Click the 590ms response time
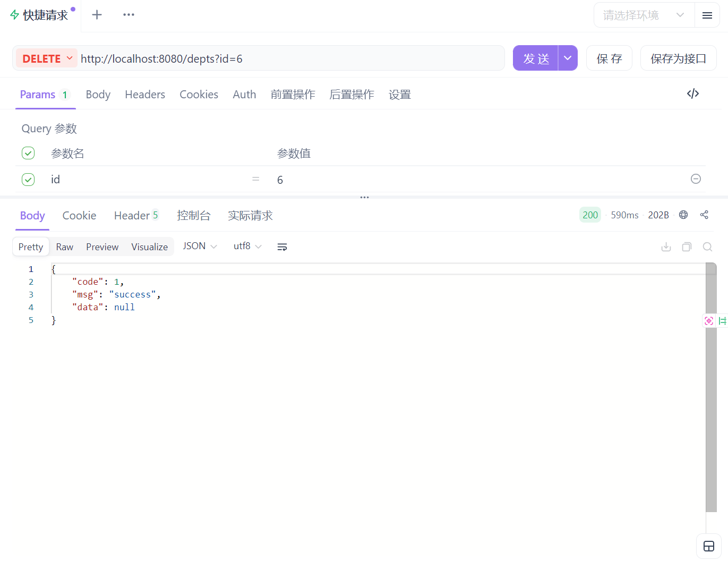 624,215
